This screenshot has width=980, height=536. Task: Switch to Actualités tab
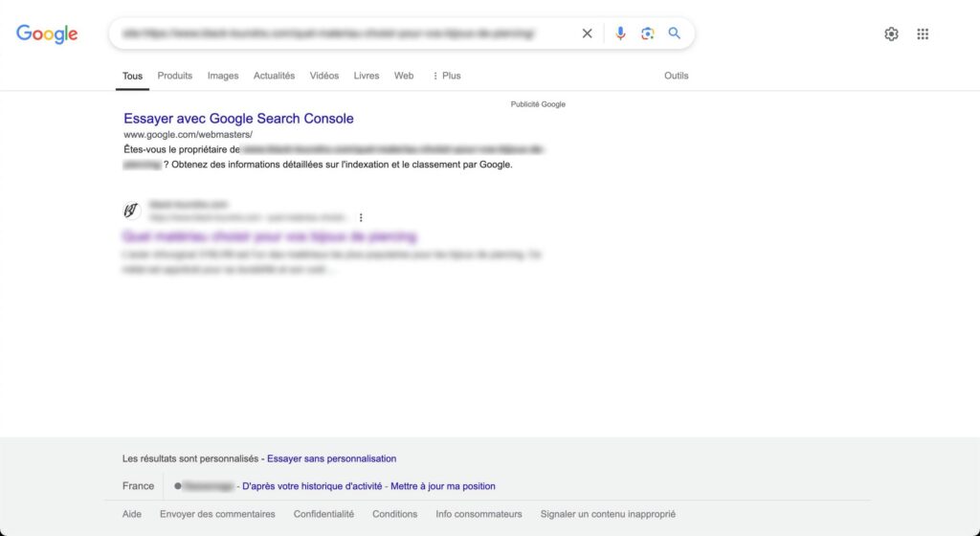point(274,76)
